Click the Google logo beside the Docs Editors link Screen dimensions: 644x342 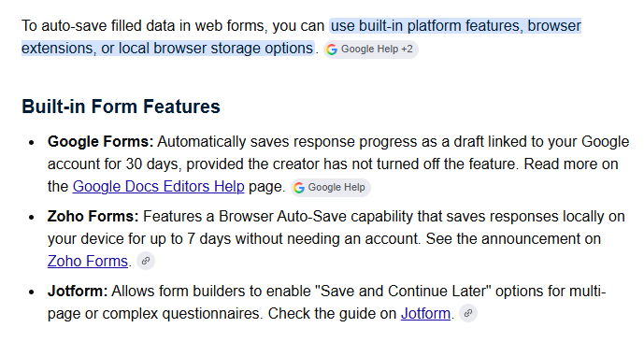tap(299, 188)
